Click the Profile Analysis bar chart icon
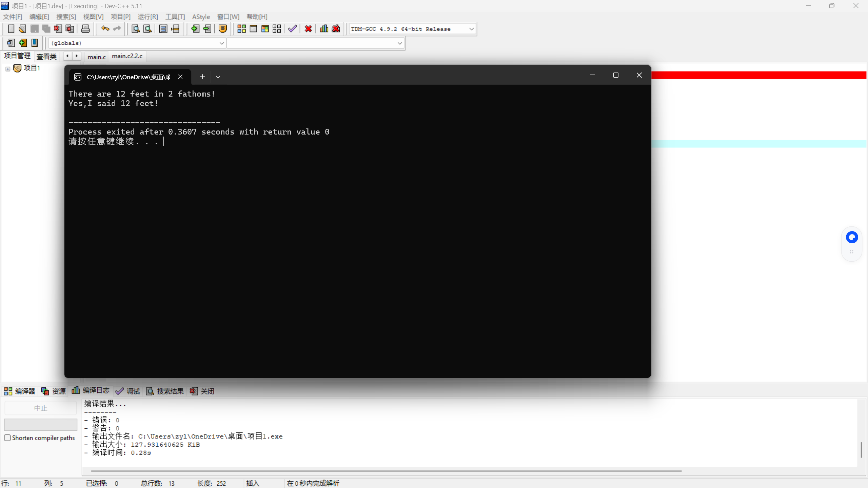The width and height of the screenshot is (868, 488). [324, 29]
